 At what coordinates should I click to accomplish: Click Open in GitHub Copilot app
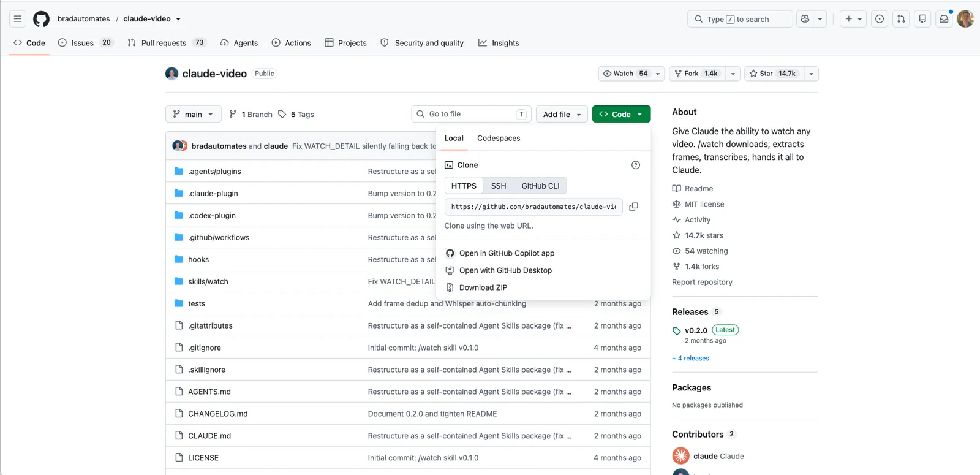pyautogui.click(x=507, y=253)
